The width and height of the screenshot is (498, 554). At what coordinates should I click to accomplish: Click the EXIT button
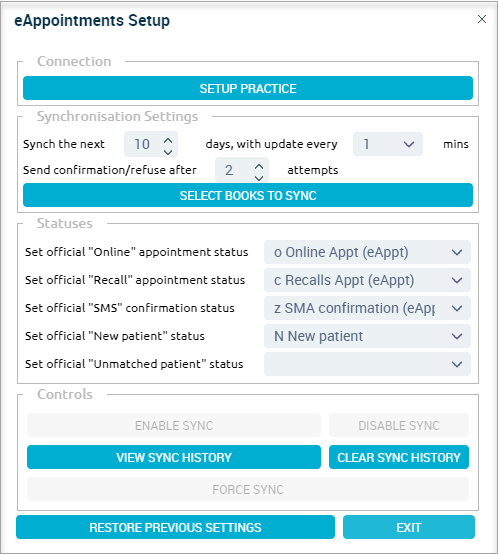[409, 527]
